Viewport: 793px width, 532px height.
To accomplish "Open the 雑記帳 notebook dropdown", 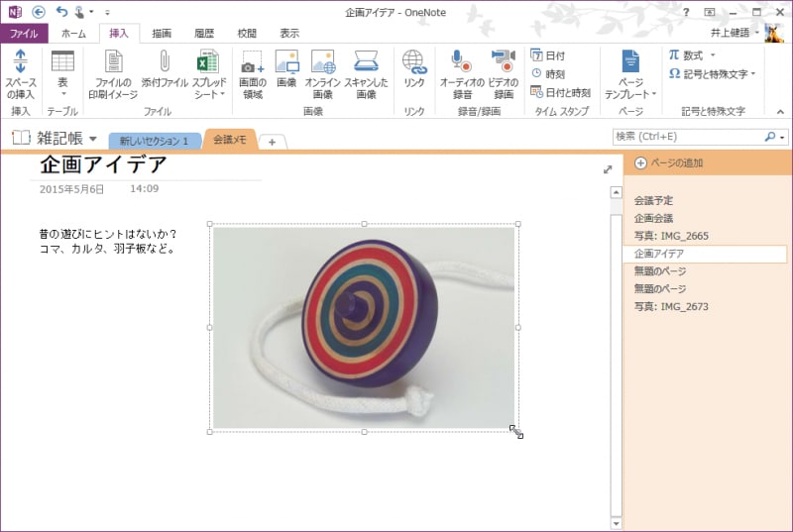I will click(x=93, y=138).
